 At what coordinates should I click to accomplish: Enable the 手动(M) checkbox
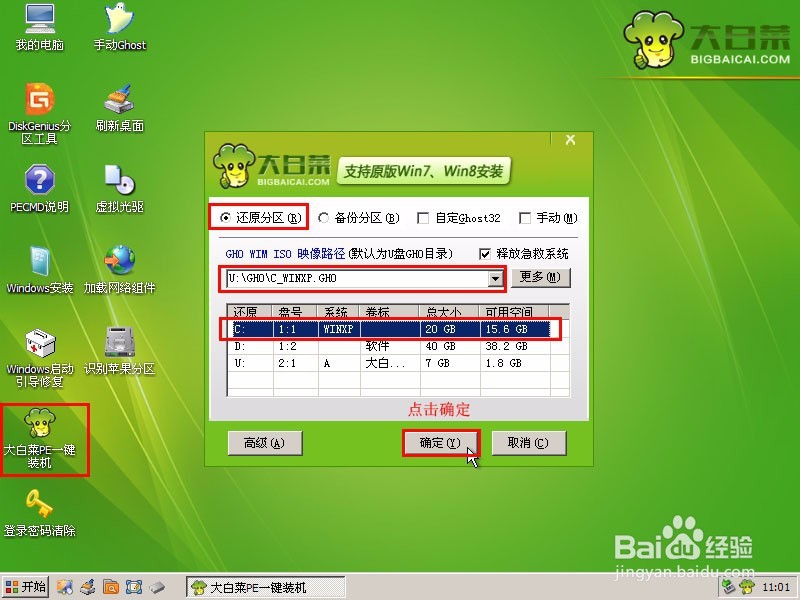(x=524, y=218)
